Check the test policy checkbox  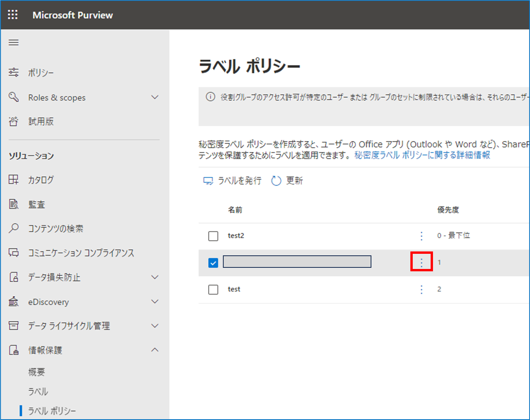pyautogui.click(x=213, y=290)
